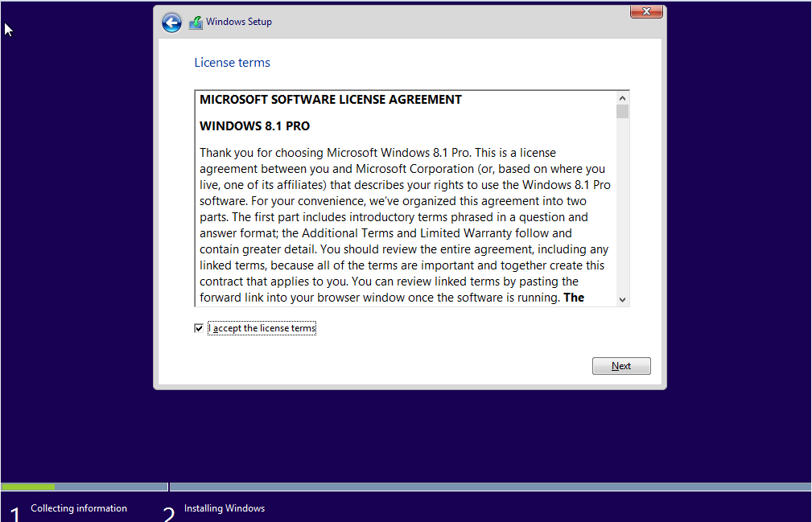812x522 pixels.
Task: Click the Windows Setup title text
Action: (x=239, y=22)
